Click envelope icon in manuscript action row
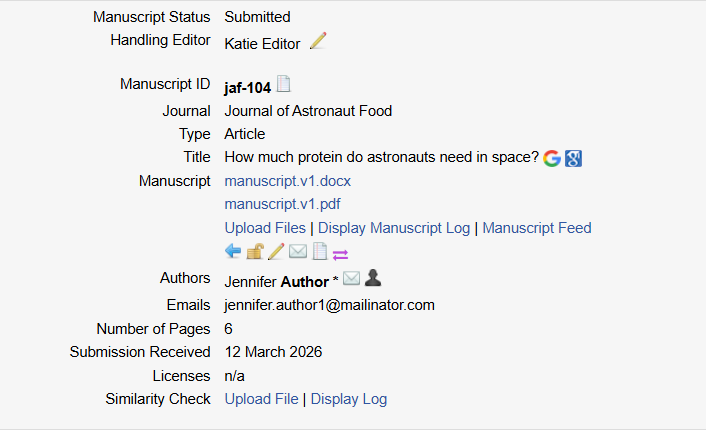 [x=298, y=251]
